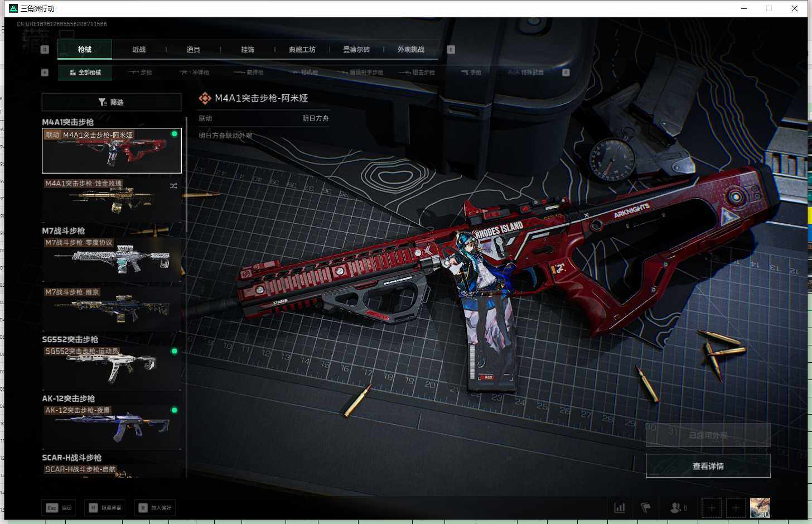Filter weapons by 狙击步枪 (sniper rifles)
This screenshot has width=812, height=524.
417,73
